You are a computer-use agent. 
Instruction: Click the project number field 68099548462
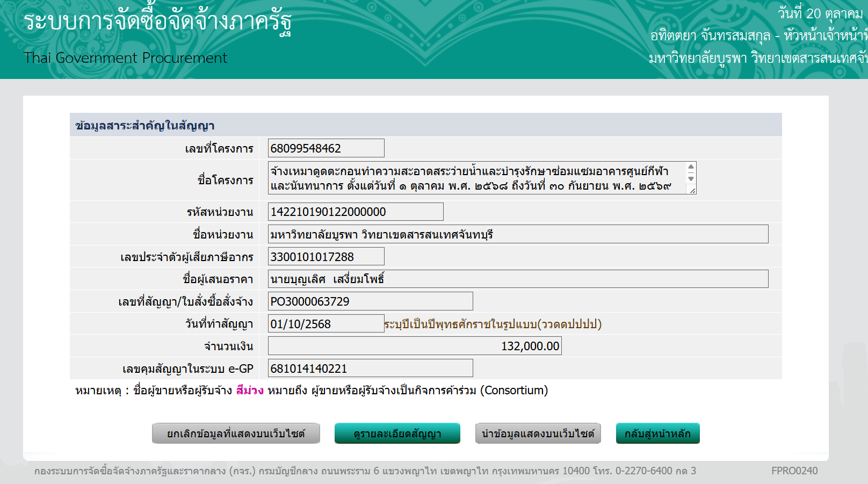pos(326,148)
